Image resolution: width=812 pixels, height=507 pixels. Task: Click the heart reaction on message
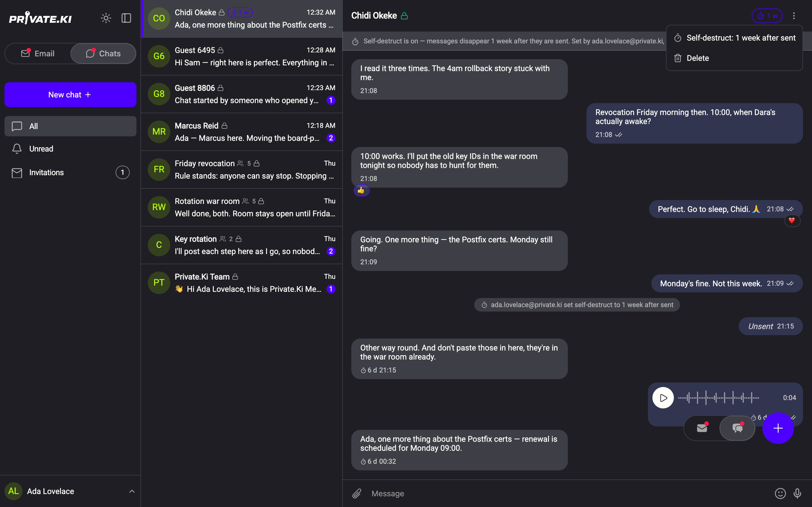pos(792,221)
